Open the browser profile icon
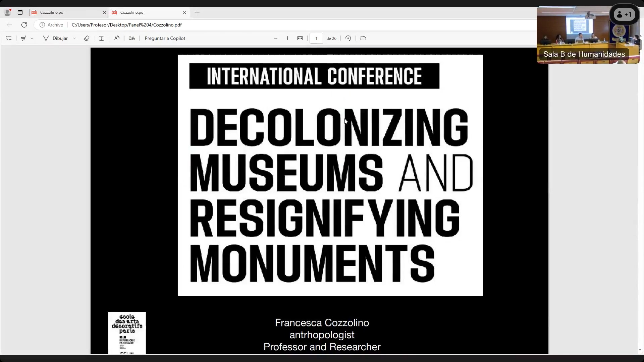This screenshot has height=362, width=644. (7, 12)
